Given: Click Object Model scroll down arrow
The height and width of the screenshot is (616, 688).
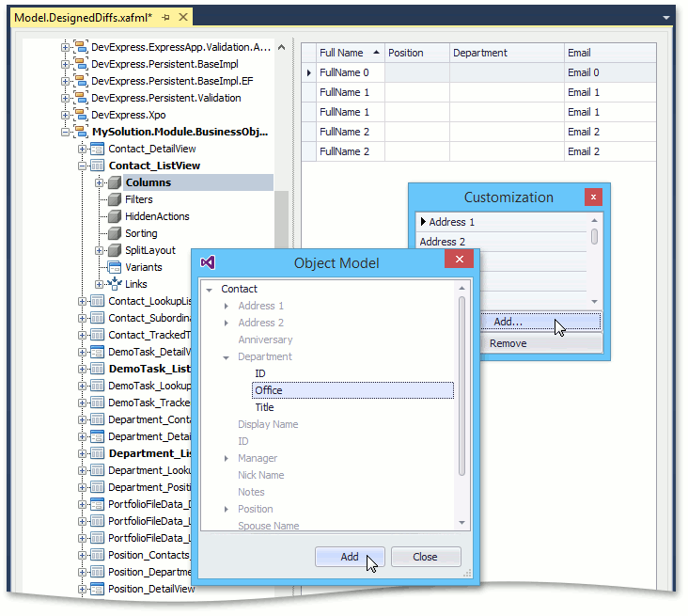Looking at the screenshot, I should tap(461, 523).
